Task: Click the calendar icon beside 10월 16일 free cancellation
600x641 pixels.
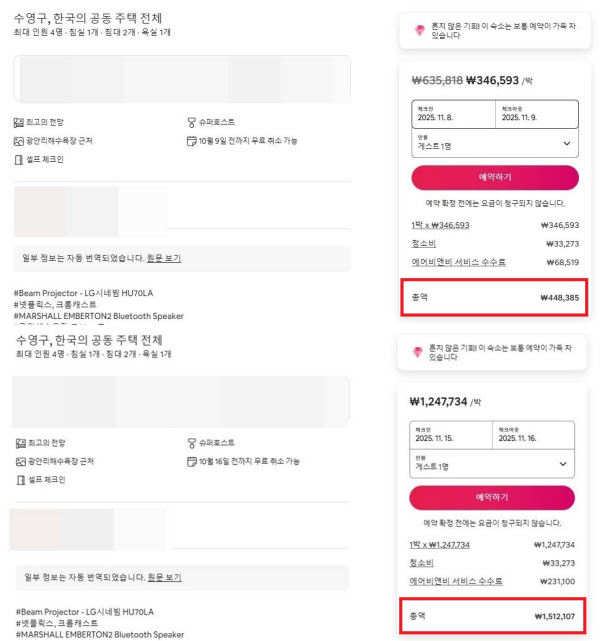Action: pyautogui.click(x=191, y=461)
